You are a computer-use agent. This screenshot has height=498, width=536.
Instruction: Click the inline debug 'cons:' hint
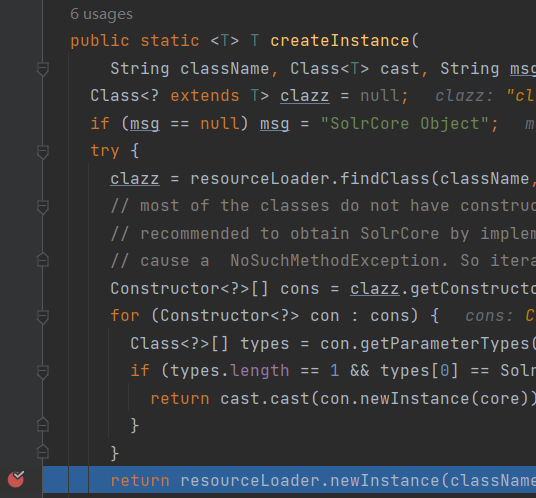coord(489,316)
